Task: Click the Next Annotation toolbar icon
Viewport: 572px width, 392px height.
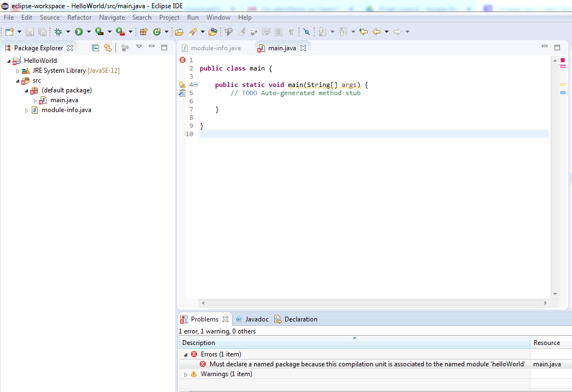Action: 322,32
